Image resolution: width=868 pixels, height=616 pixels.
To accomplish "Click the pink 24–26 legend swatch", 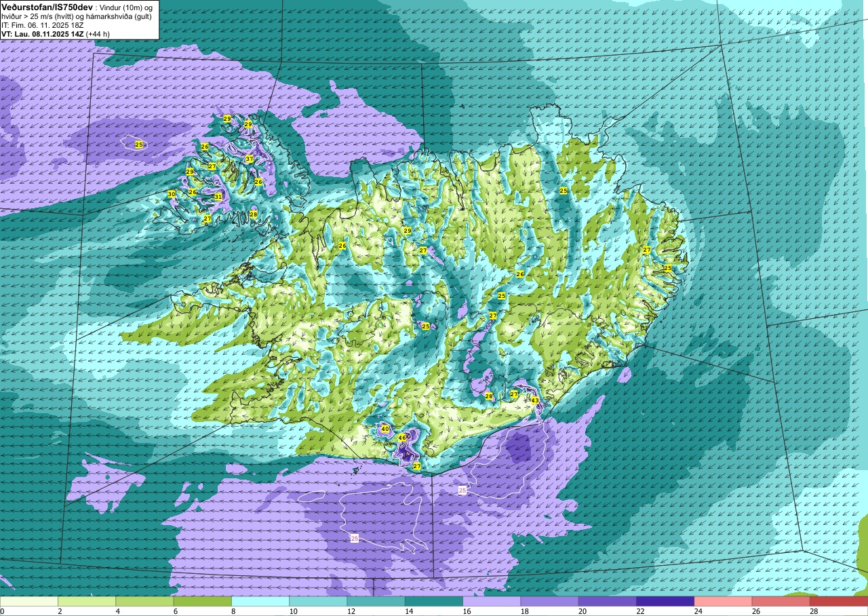I will point(723,601).
